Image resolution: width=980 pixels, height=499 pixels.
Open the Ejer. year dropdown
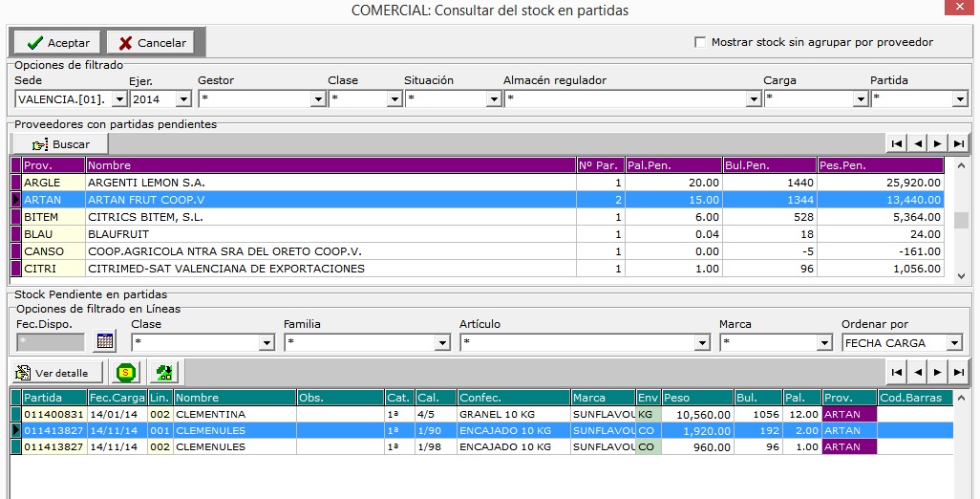[183, 98]
